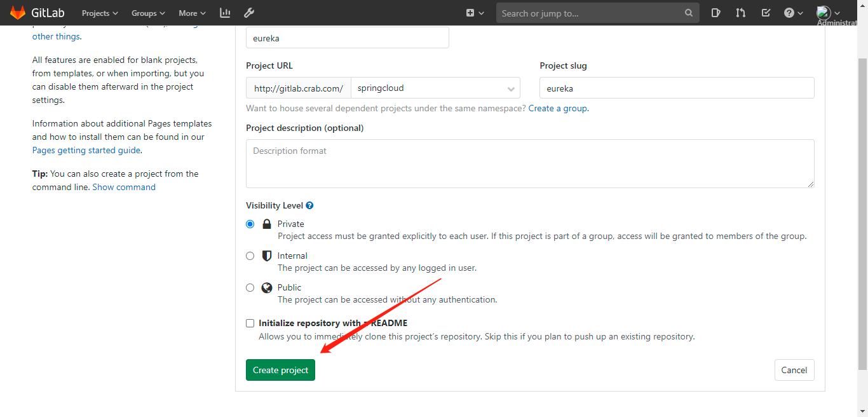
Task: Select the Public visibility radio
Action: pos(250,287)
